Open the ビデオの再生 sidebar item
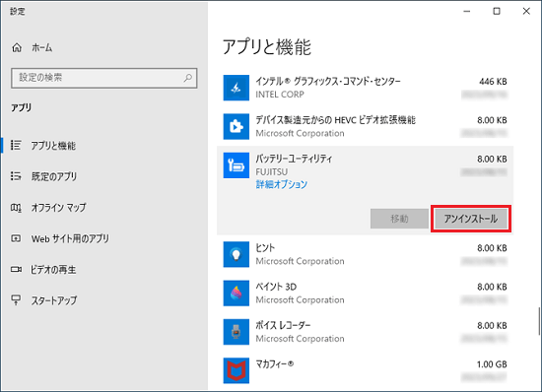Screen dimensions: 542x392 click(x=103, y=270)
